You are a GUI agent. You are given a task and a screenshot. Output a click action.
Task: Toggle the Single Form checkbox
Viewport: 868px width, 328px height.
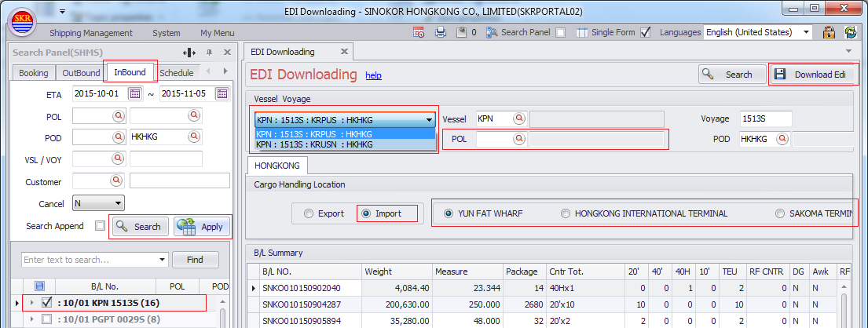[646, 32]
